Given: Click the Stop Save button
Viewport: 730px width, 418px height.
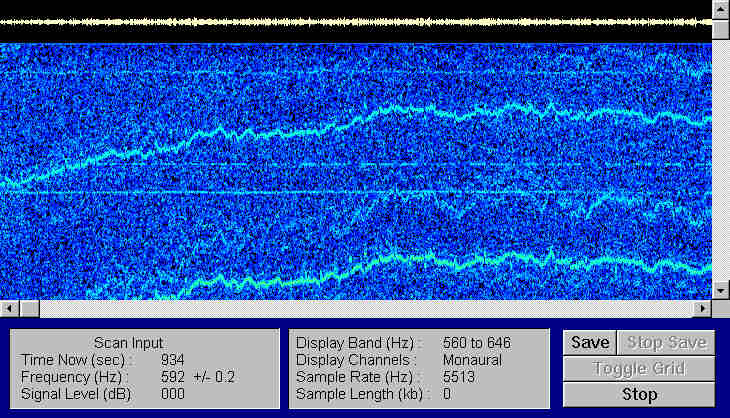Looking at the screenshot, I should (666, 343).
